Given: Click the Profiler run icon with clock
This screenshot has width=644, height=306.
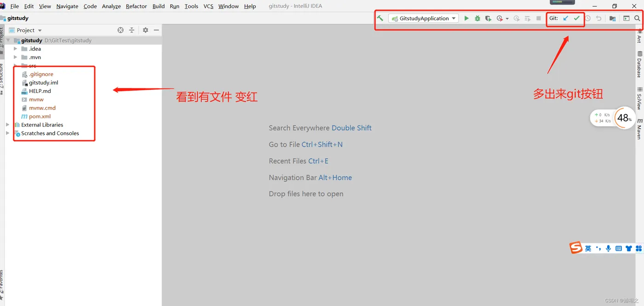Looking at the screenshot, I should click(500, 18).
